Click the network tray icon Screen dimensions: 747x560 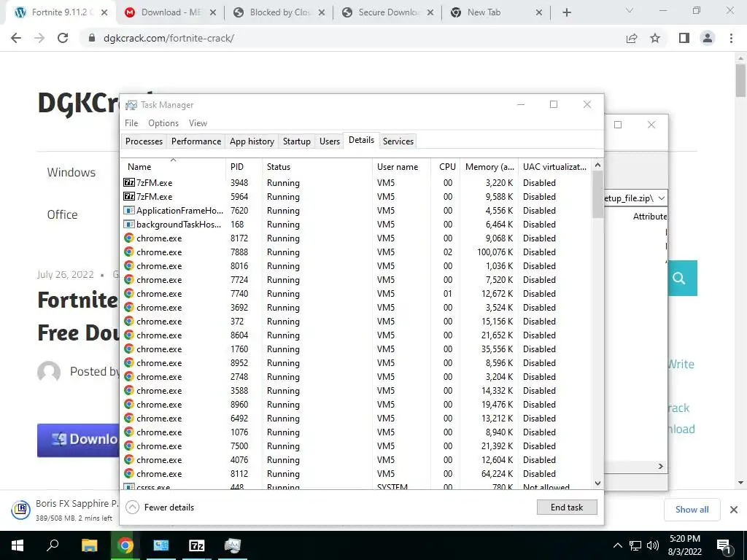(x=635, y=545)
